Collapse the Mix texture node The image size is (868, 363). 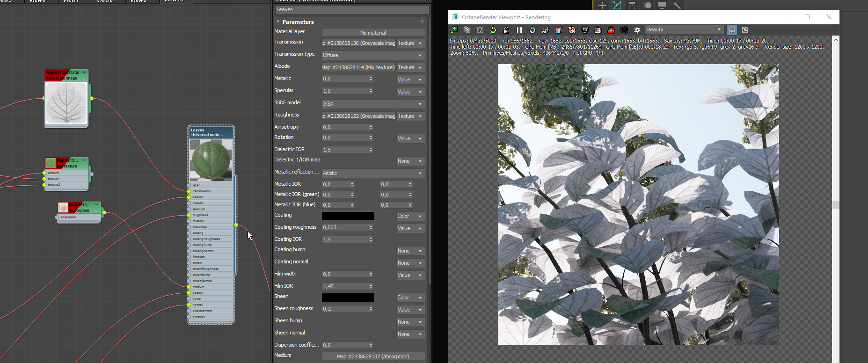point(84,160)
